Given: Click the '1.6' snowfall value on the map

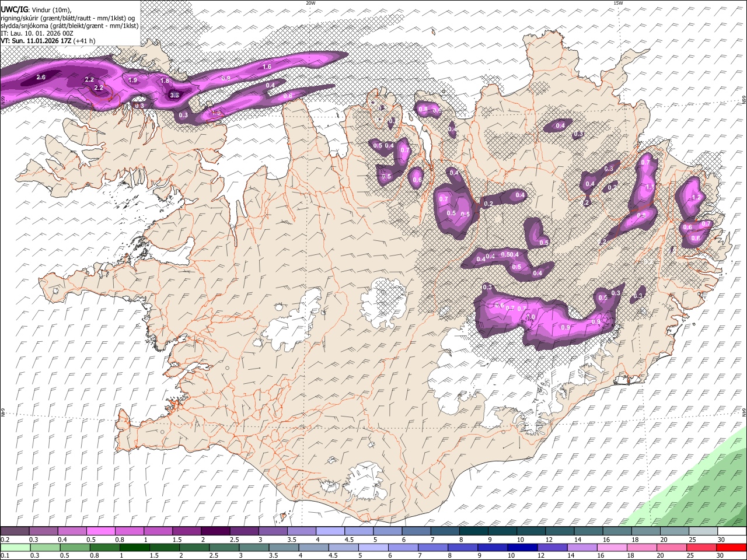Looking at the screenshot, I should [267, 67].
